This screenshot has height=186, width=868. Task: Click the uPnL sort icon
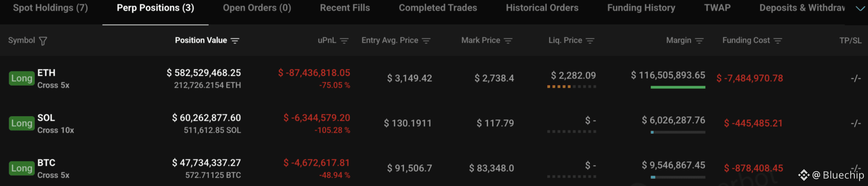(x=344, y=41)
